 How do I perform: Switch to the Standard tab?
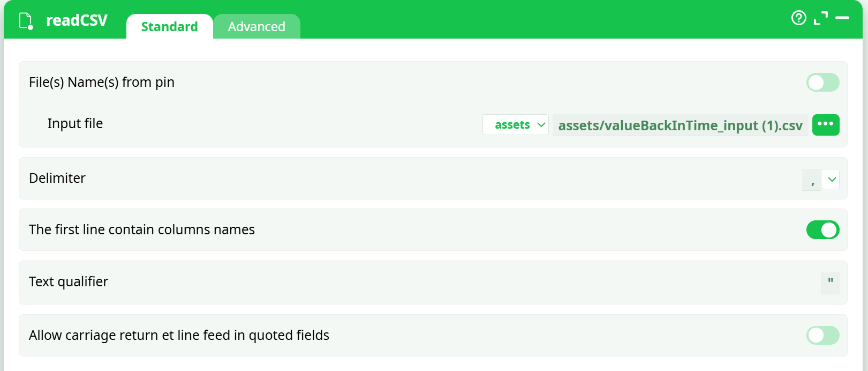169,27
